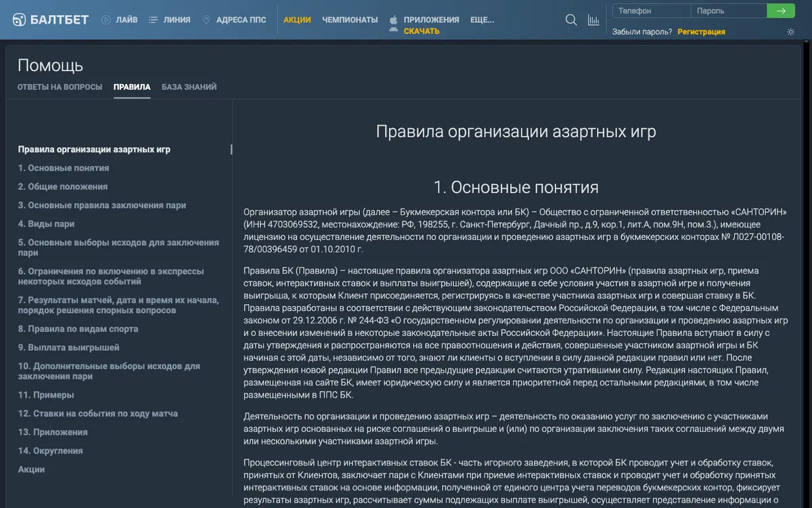Click the live play icon next to Лайв
This screenshot has height=508, width=812.
106,20
